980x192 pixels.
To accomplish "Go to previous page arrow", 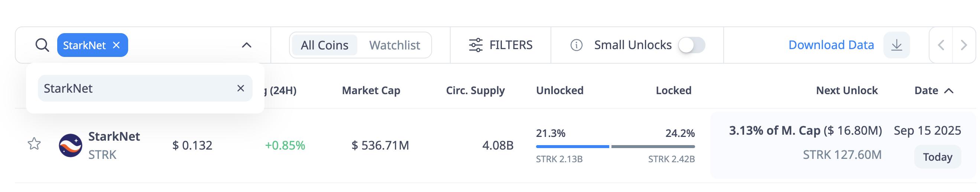I will coord(941,45).
